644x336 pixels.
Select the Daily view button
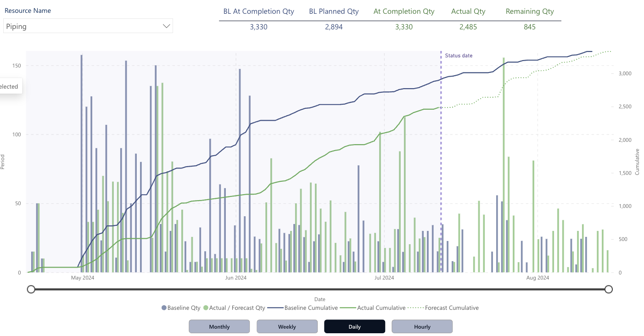(354, 327)
